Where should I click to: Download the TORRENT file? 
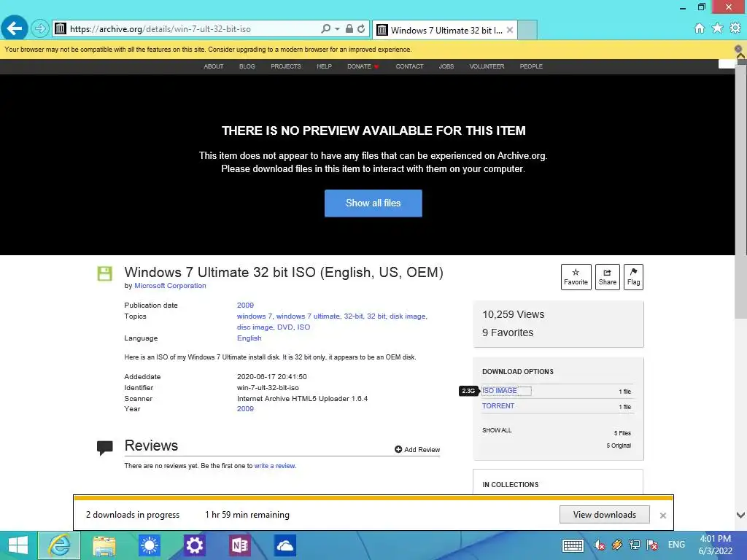pos(498,405)
